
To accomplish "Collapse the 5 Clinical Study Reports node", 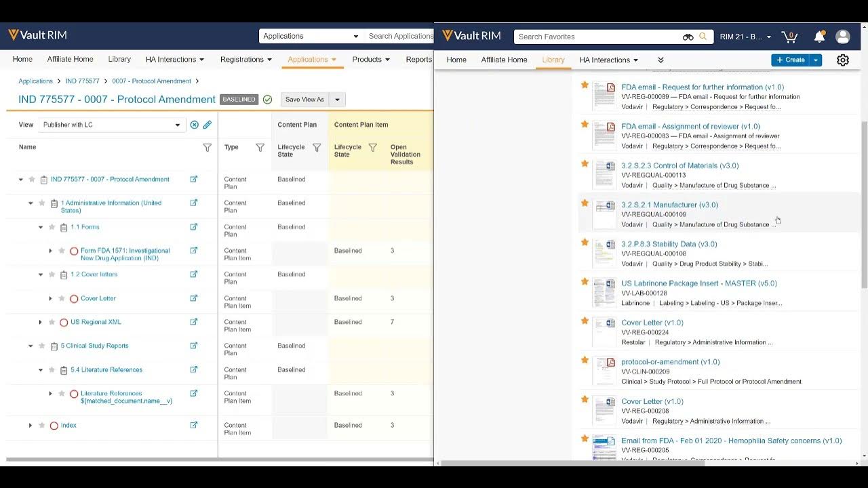I will (31, 346).
